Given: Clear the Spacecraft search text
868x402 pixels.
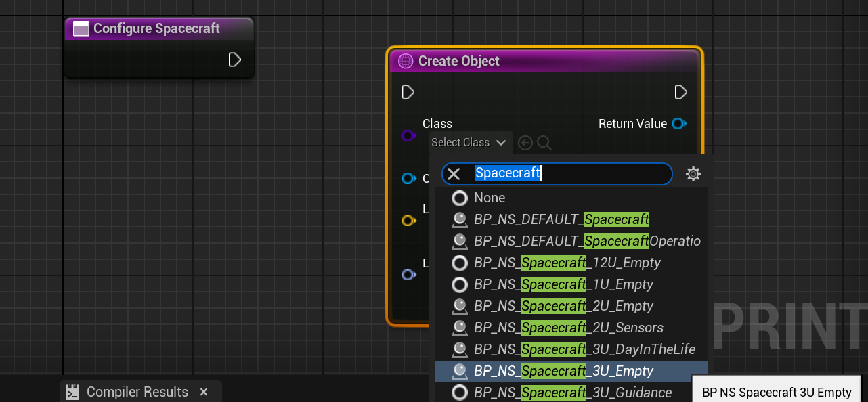Looking at the screenshot, I should [454, 174].
